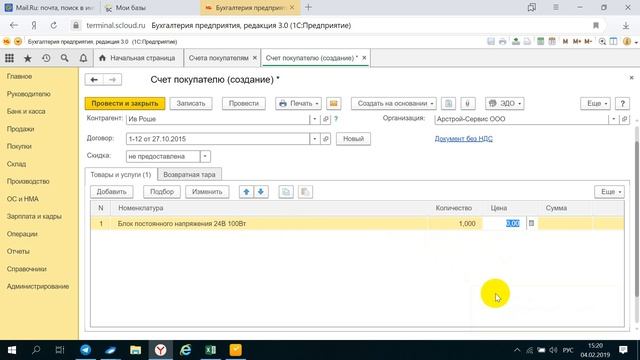Open Контрагент field link icon
This screenshot has height=360, width=640.
coord(326,119)
